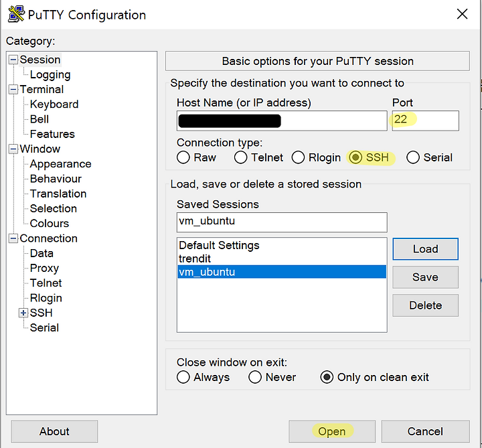Open the Selection settings category
Image resolution: width=482 pixels, height=448 pixels.
click(53, 209)
